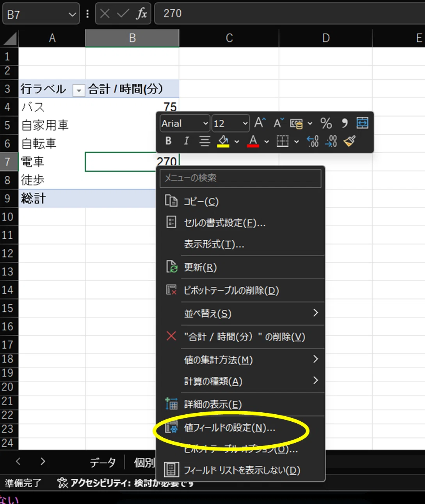Viewport: 425px width, 504px height.
Task: Apply the yellow fill color bucket
Action: click(x=223, y=141)
